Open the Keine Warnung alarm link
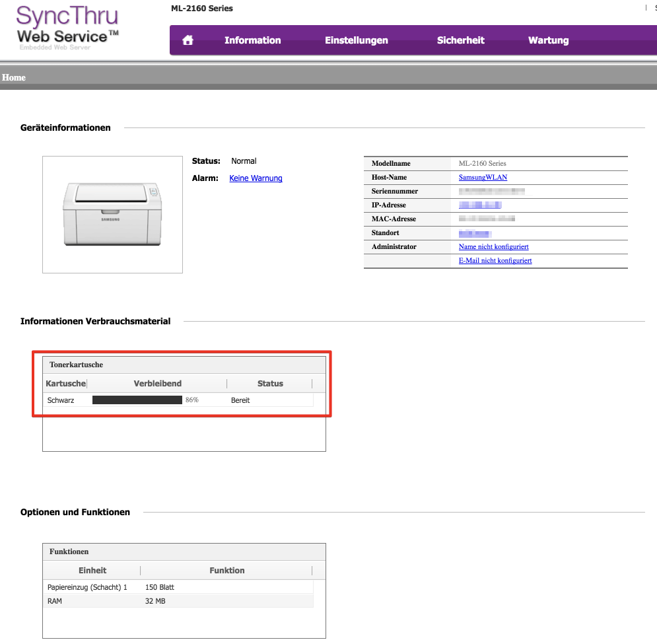Screen dimensions: 657x644 tap(256, 178)
